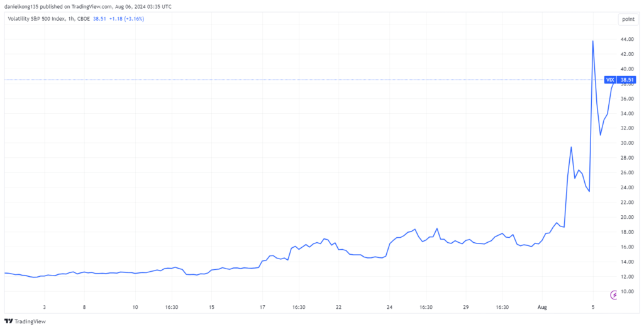Screen dimensions: 644x329
Task: Click the blue 38.51 price label on axis
Action: click(626, 80)
